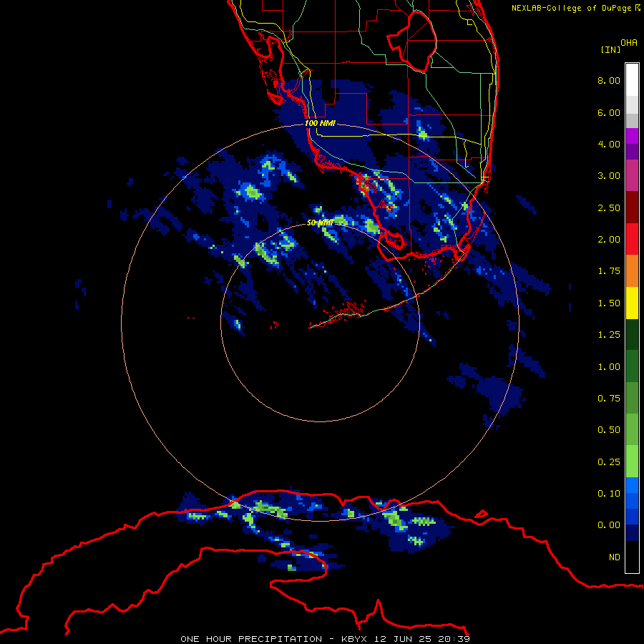Click the NEXLAB-College of DuPage label

[x=575, y=8]
